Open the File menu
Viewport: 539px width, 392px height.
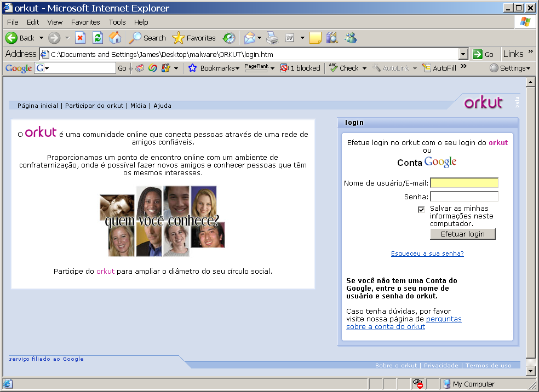click(x=13, y=22)
